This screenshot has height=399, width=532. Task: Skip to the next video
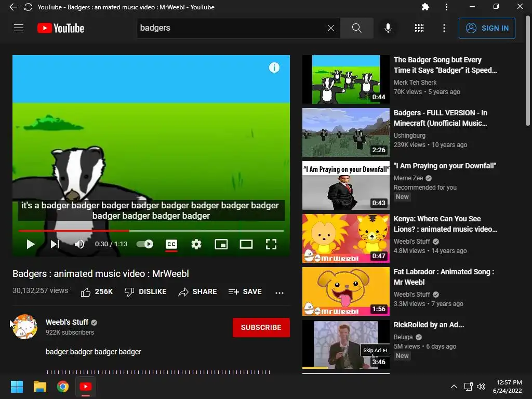55,244
